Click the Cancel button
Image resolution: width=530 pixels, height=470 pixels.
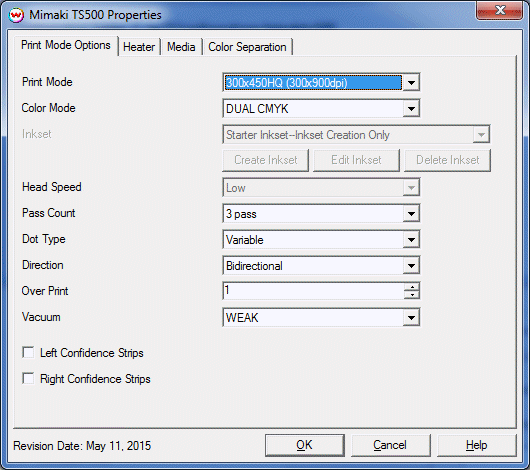tap(390, 445)
